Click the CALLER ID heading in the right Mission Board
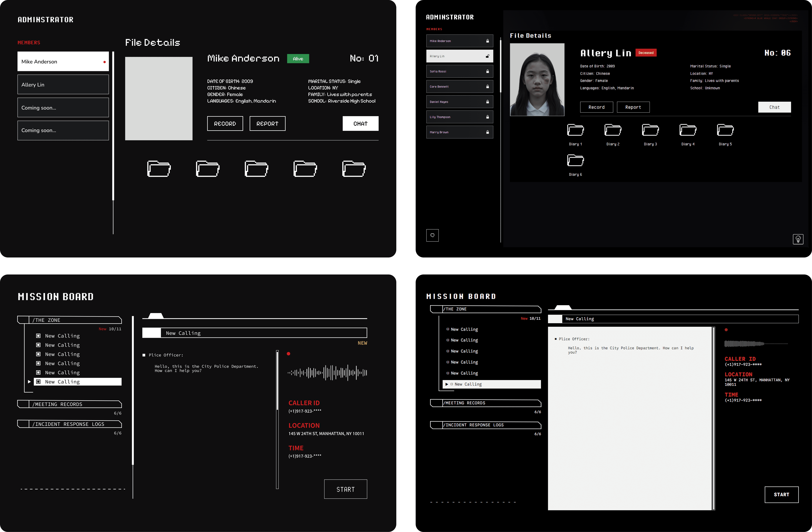 pos(740,359)
